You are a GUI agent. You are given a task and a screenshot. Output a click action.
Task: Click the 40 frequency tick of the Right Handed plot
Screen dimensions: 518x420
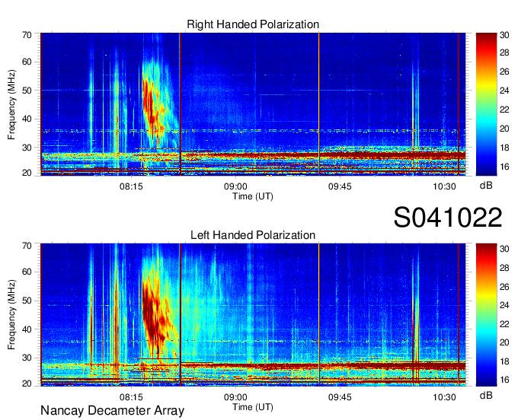pyautogui.click(x=27, y=119)
